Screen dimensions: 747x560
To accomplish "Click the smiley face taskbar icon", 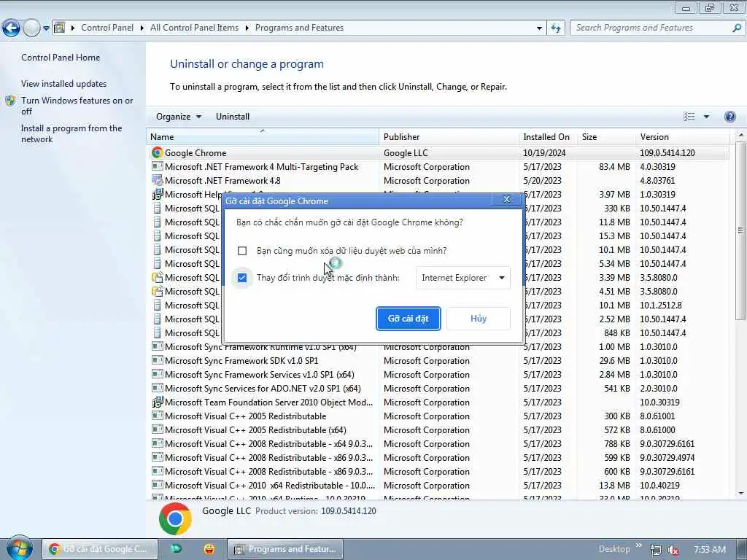I will [x=209, y=549].
